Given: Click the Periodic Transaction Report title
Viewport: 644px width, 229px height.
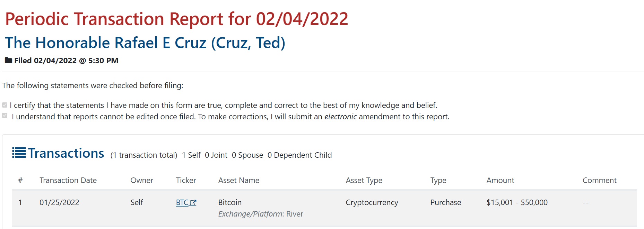Looking at the screenshot, I should tap(176, 19).
